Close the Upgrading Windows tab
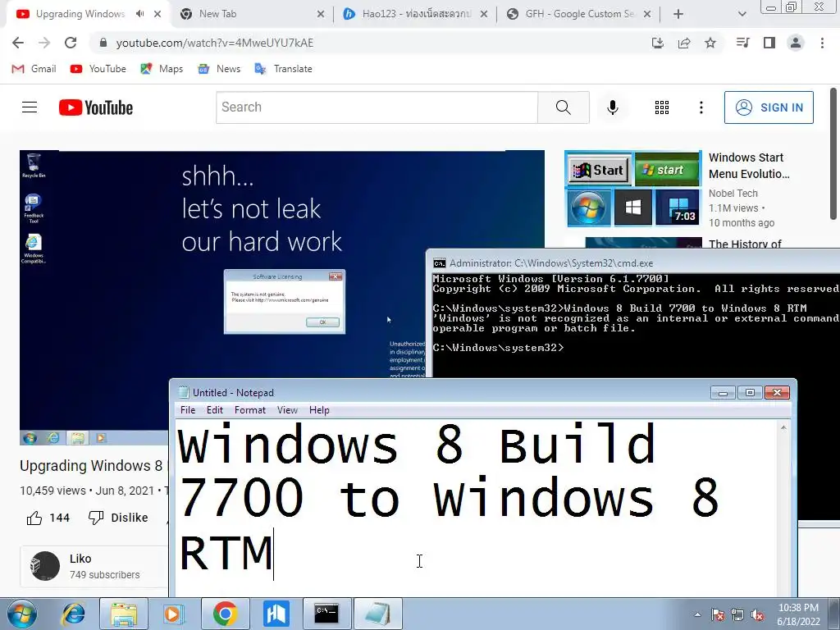Screen dimensions: 840x630 click(157, 14)
